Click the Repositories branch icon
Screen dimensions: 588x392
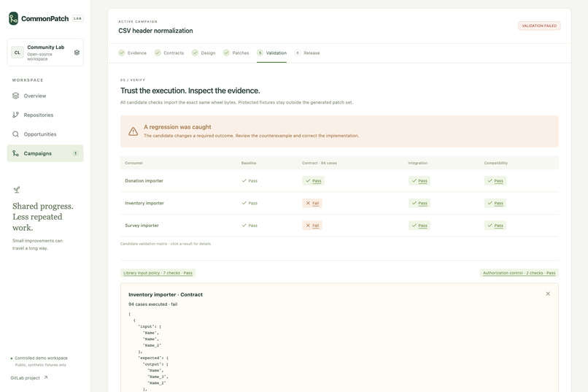pyautogui.click(x=15, y=115)
